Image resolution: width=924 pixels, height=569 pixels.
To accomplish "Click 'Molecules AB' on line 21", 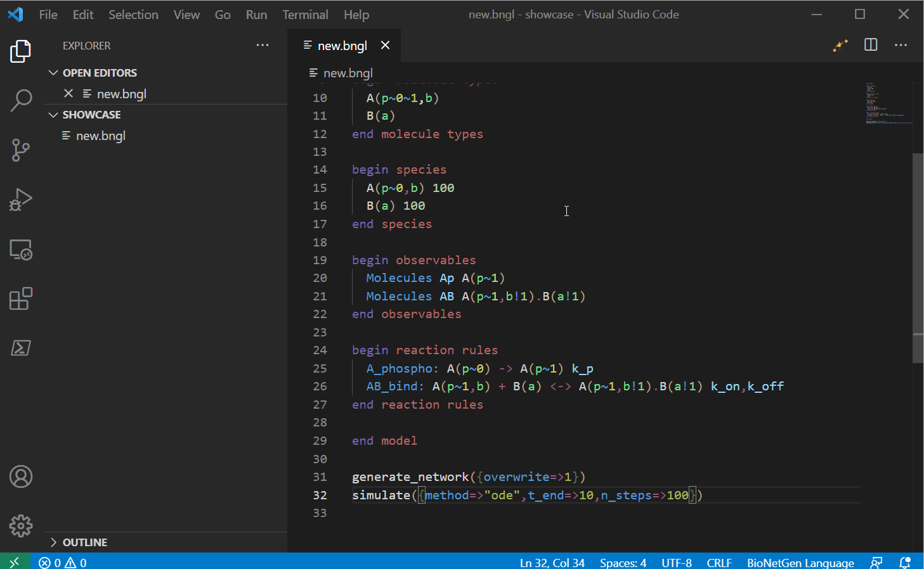I will tap(410, 296).
